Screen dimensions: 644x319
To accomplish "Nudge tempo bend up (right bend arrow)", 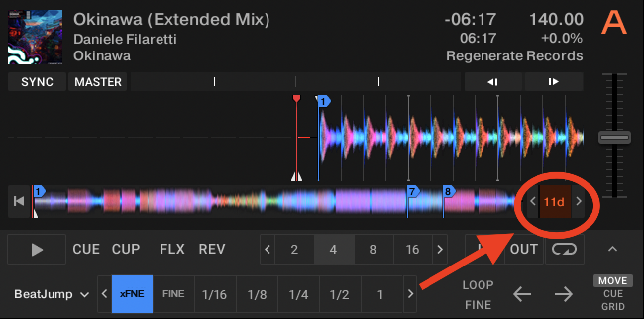I will pos(554,82).
